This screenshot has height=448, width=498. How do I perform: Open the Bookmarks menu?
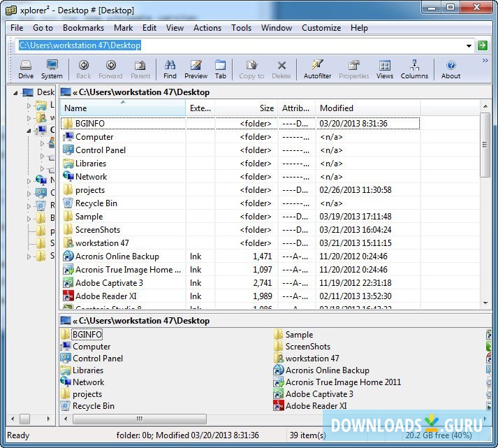tap(83, 28)
